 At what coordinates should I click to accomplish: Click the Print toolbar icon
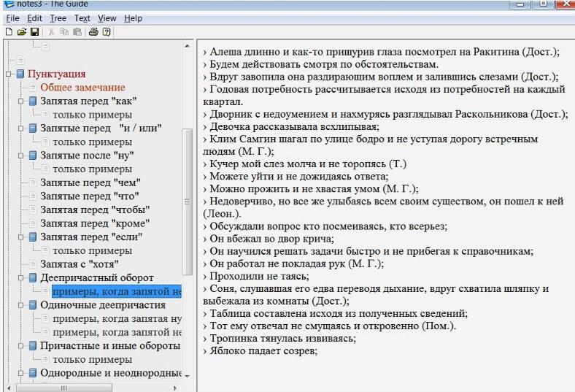tap(93, 32)
